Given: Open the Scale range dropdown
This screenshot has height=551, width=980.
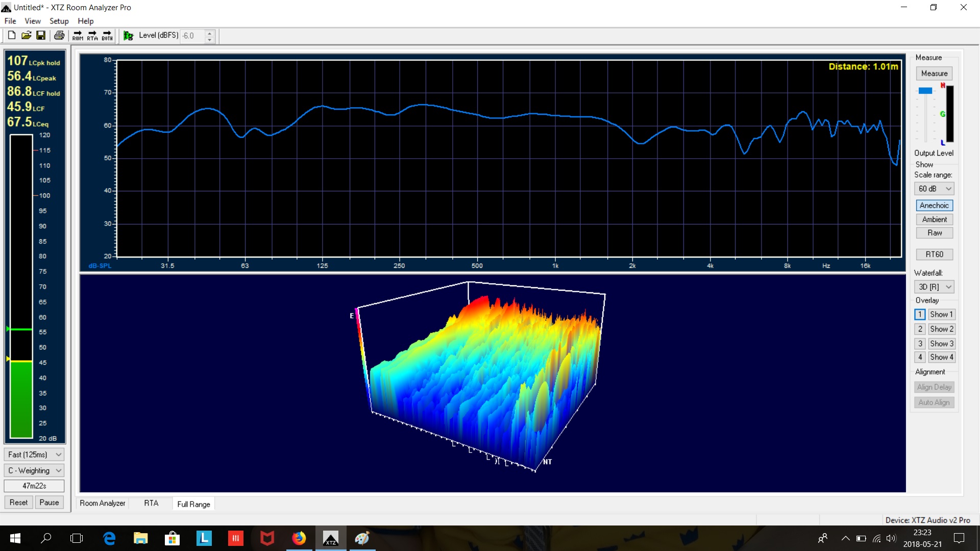Looking at the screenshot, I should [x=934, y=188].
